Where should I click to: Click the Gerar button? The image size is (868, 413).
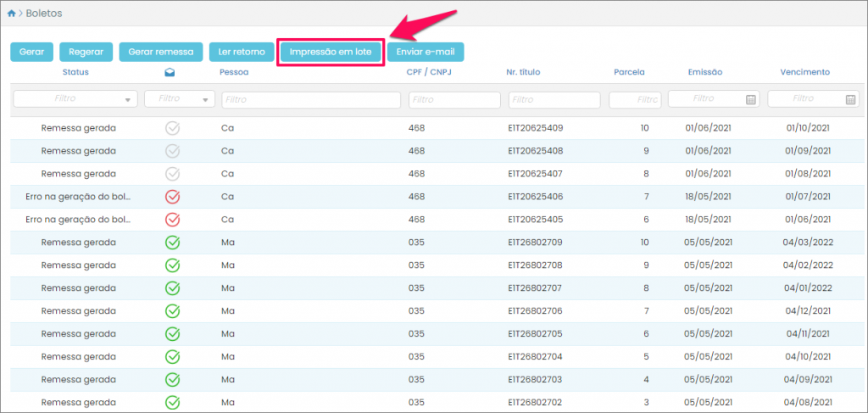[31, 52]
